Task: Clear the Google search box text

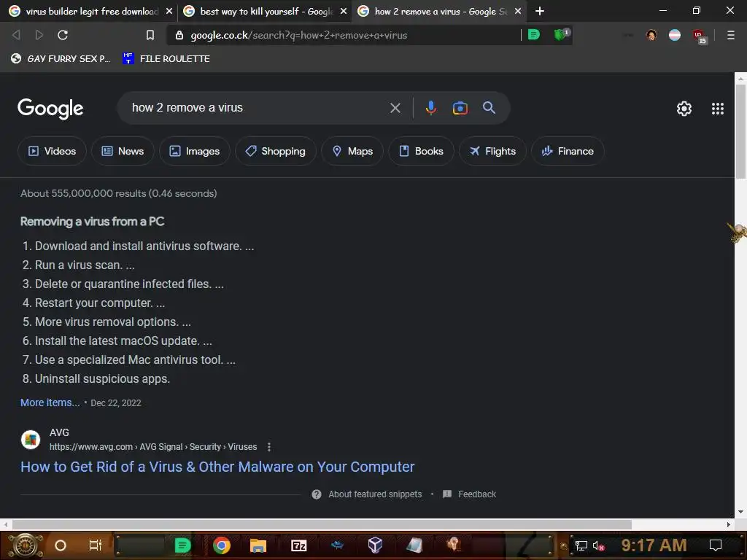Action: 395,108
